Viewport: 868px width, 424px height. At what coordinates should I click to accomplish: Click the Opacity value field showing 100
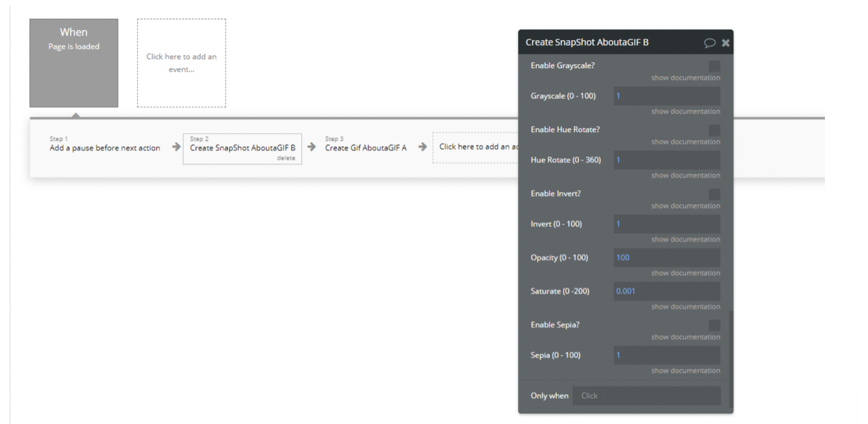(667, 257)
